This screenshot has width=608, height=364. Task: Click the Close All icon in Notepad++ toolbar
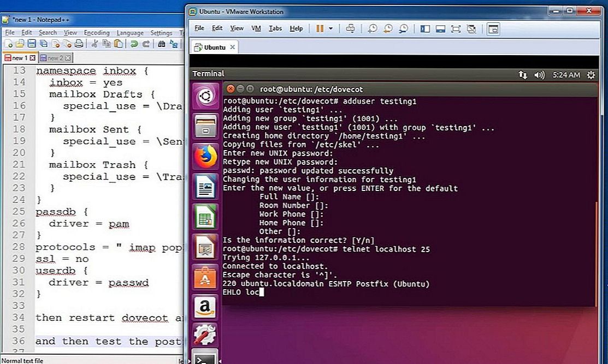pos(67,44)
